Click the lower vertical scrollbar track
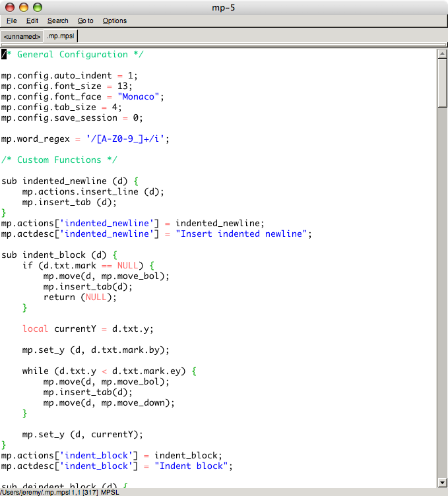The image size is (448, 496). coord(442,293)
